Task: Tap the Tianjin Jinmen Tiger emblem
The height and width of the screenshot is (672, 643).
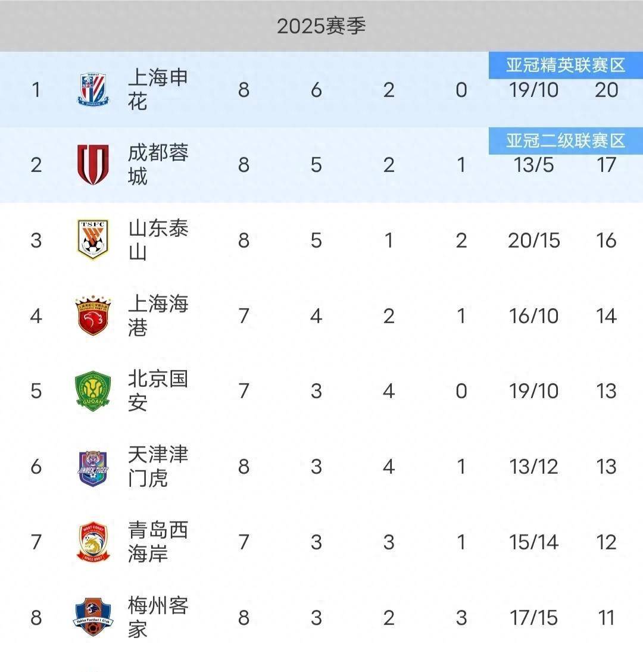Action: pyautogui.click(x=93, y=467)
